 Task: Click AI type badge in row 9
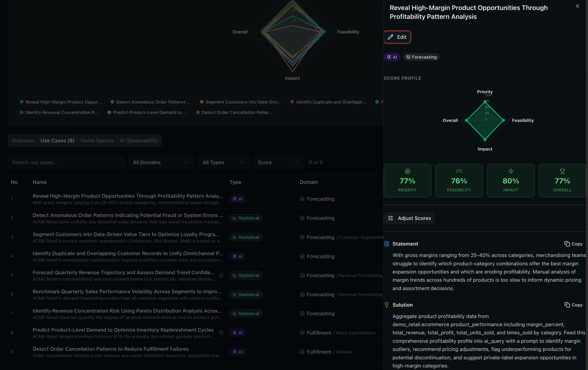point(238,352)
